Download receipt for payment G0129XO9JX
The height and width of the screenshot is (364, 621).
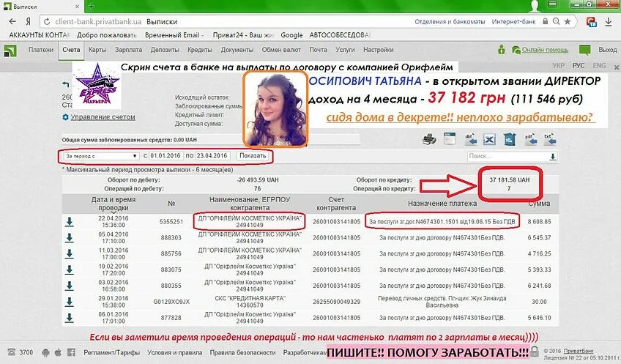click(x=70, y=302)
